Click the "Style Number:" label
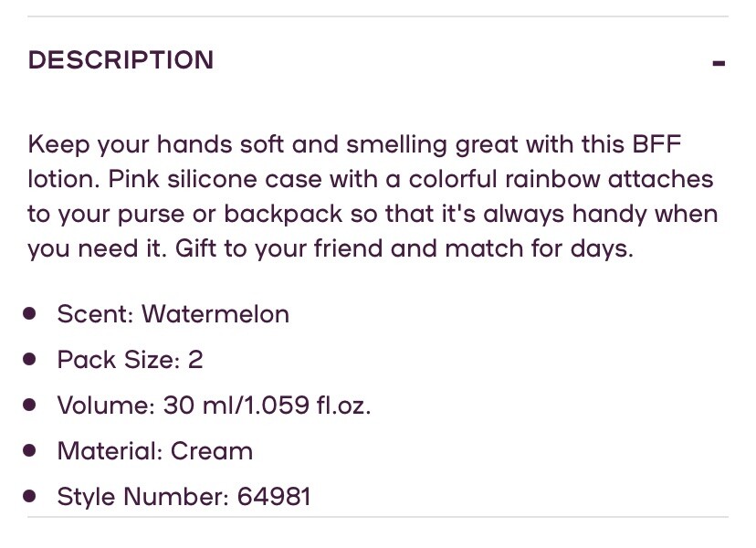Viewport: 756px width, 548px height. [x=143, y=497]
